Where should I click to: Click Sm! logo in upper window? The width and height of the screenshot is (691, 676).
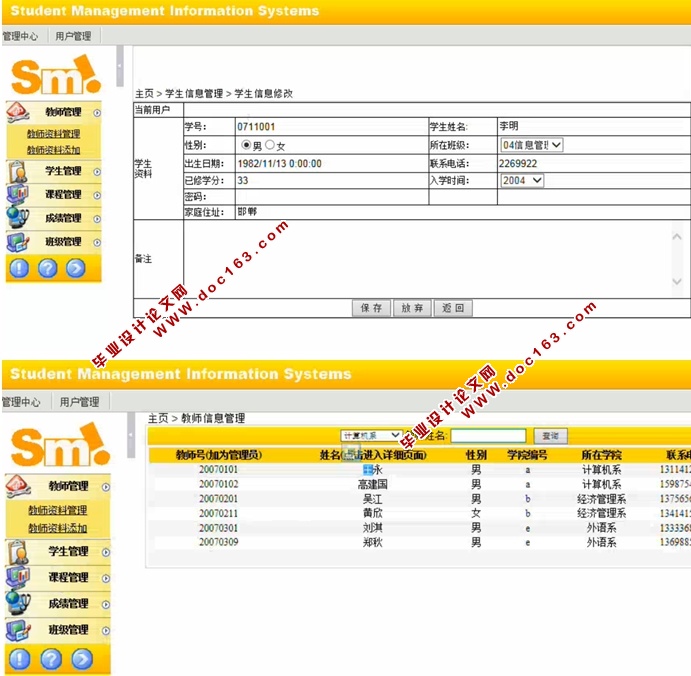pyautogui.click(x=56, y=75)
